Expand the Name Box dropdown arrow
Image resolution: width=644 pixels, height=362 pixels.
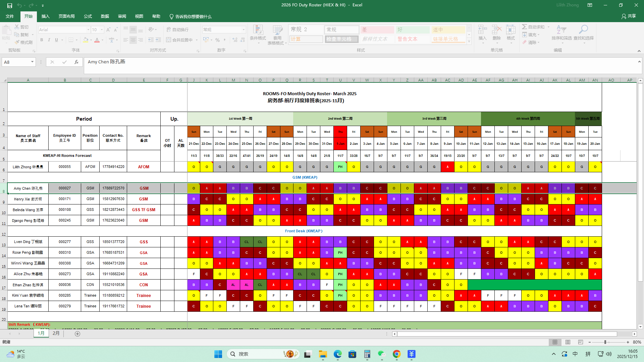32,62
